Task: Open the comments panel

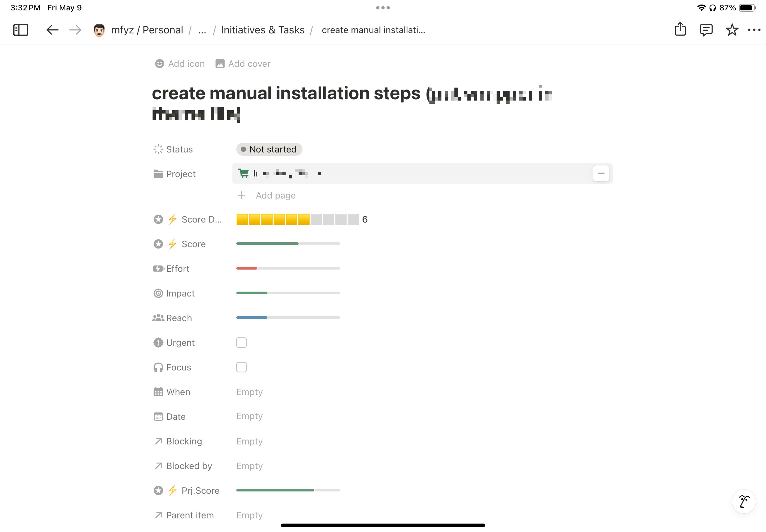Action: (706, 30)
